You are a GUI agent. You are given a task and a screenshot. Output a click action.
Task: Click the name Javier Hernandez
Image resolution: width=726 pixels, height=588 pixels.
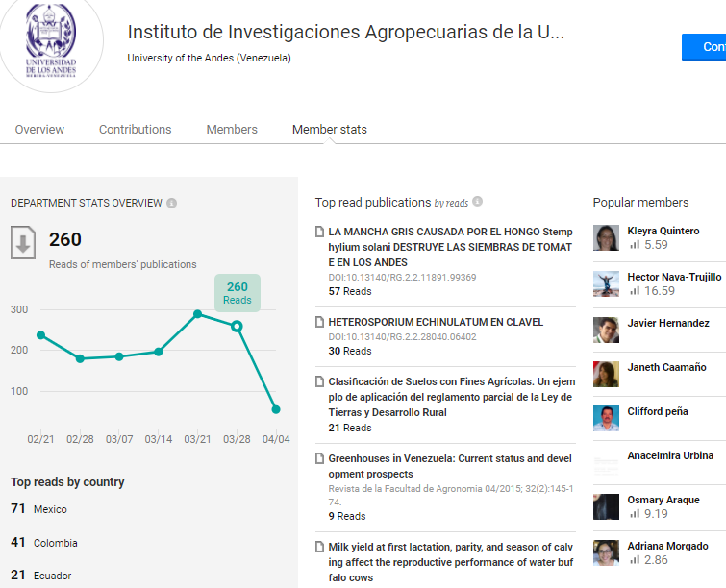[668, 323]
